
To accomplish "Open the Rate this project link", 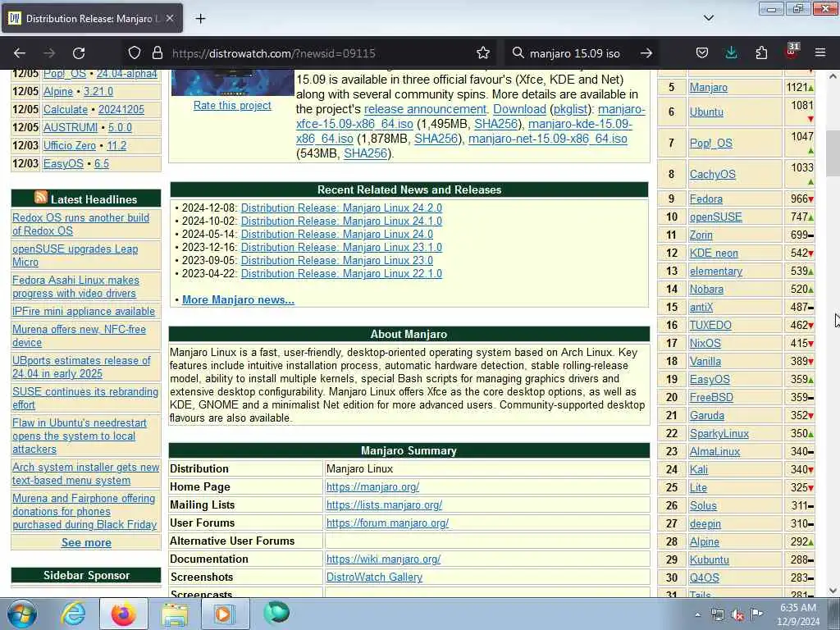I will 232,106.
